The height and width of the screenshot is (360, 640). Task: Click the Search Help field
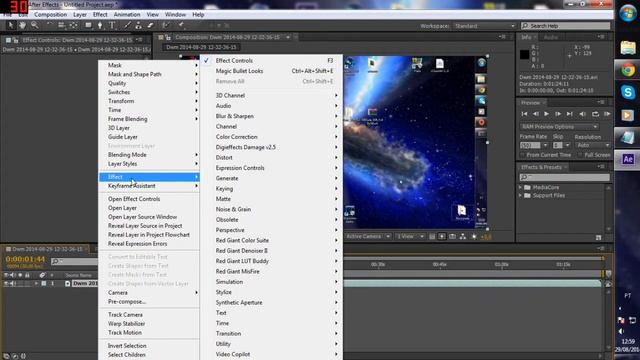pos(566,26)
